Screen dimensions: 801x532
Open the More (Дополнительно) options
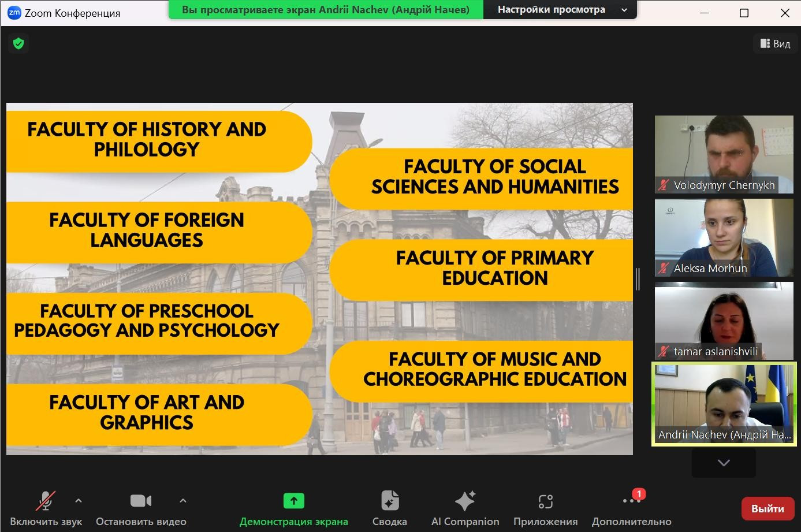pos(631,508)
